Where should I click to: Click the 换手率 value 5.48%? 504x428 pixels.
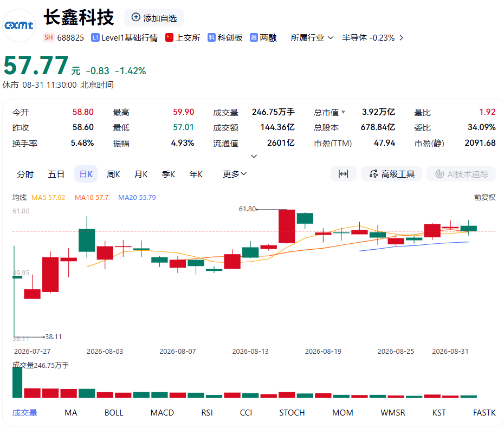82,143
